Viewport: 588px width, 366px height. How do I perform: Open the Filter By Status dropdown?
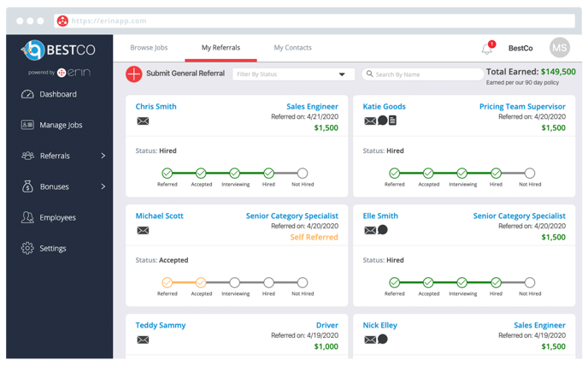point(294,74)
